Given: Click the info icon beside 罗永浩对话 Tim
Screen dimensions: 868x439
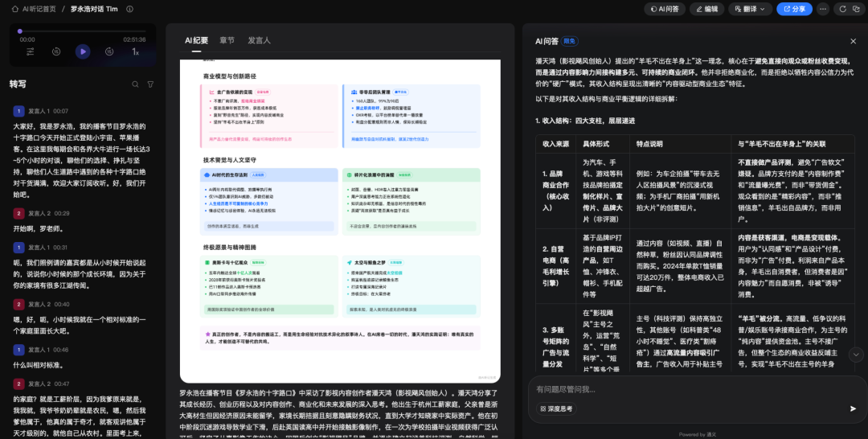Looking at the screenshot, I should 129,9.
